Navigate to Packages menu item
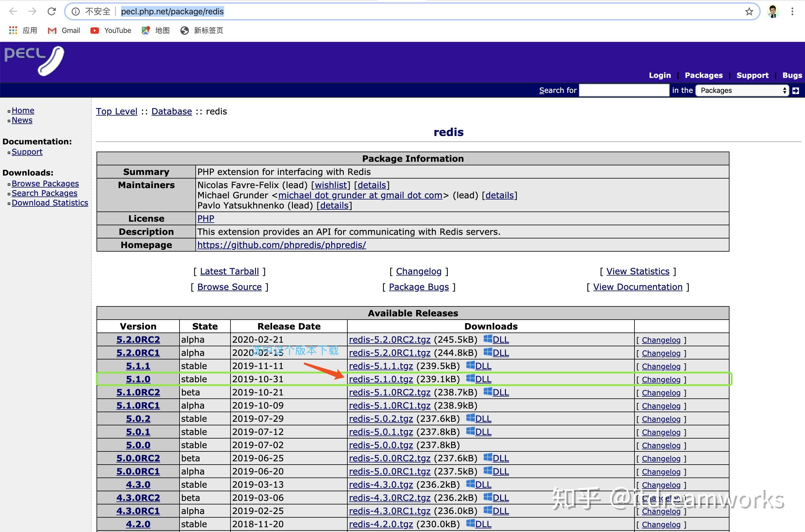 [703, 75]
